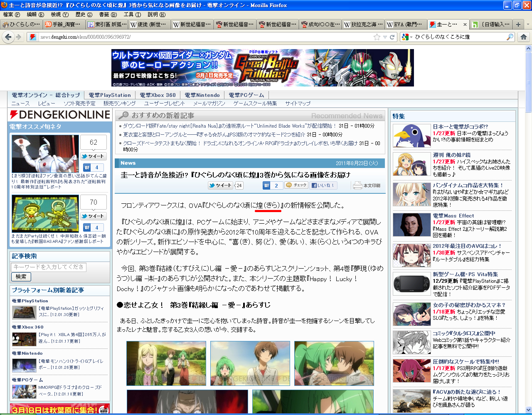This screenshot has width=532, height=415.
Task: Switch to the ひぐらしの… tab
Action: (x=21, y=25)
